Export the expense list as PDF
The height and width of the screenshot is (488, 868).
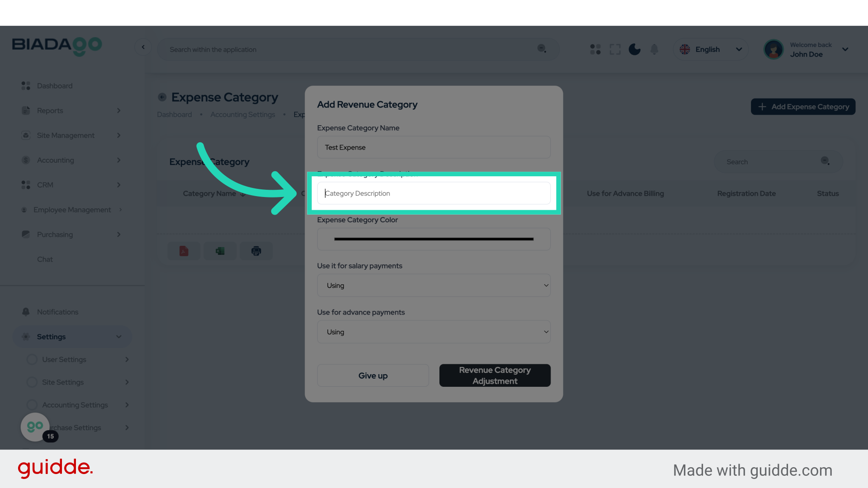pos(184,251)
